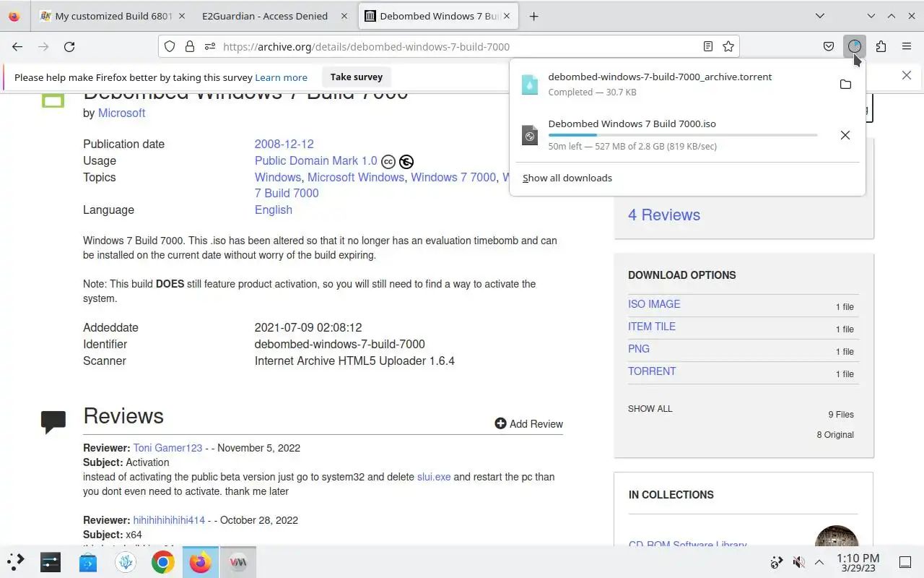
Task: Click SHOW ALL download files
Action: click(650, 409)
